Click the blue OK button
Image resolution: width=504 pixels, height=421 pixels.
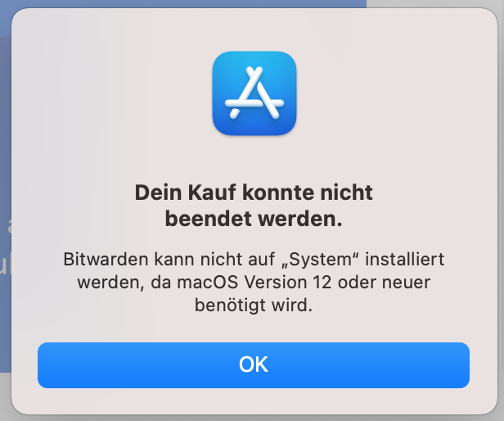pos(254,365)
